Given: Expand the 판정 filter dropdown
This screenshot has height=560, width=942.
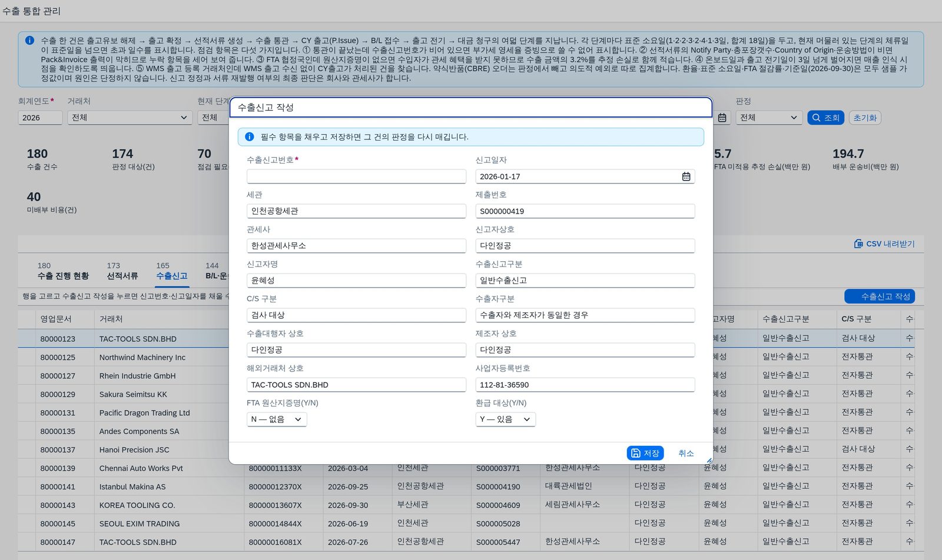Looking at the screenshot, I should (769, 118).
